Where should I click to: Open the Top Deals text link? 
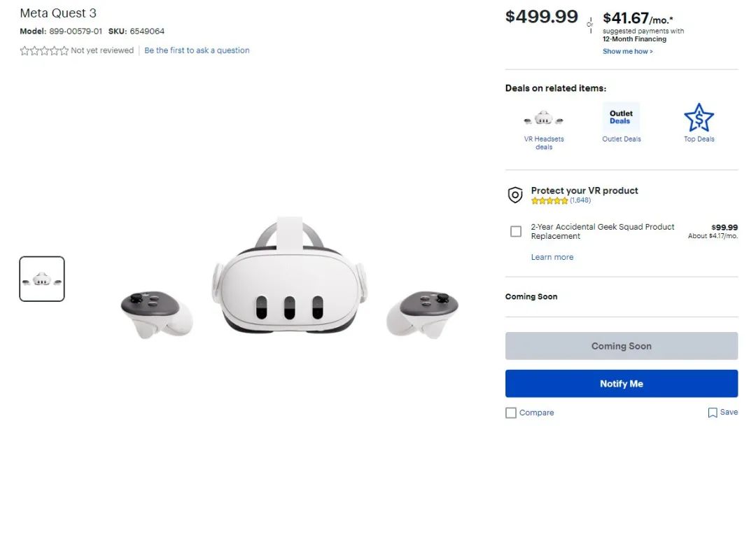tap(699, 139)
